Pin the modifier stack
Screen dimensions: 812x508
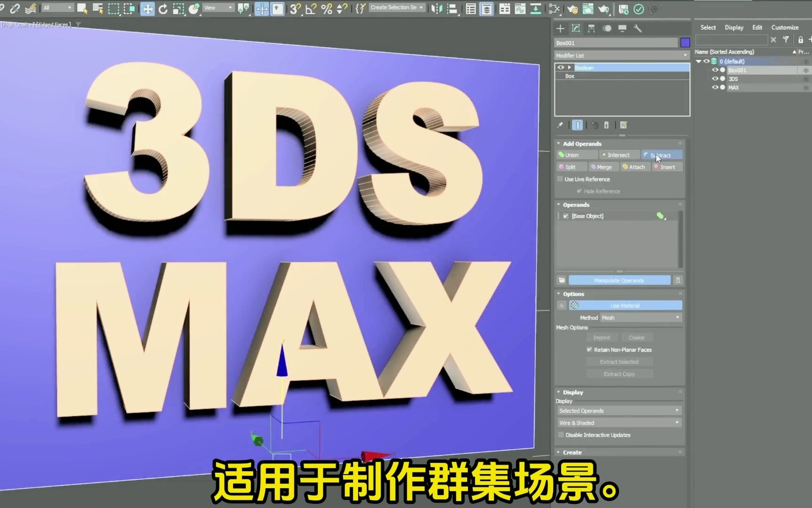click(560, 125)
